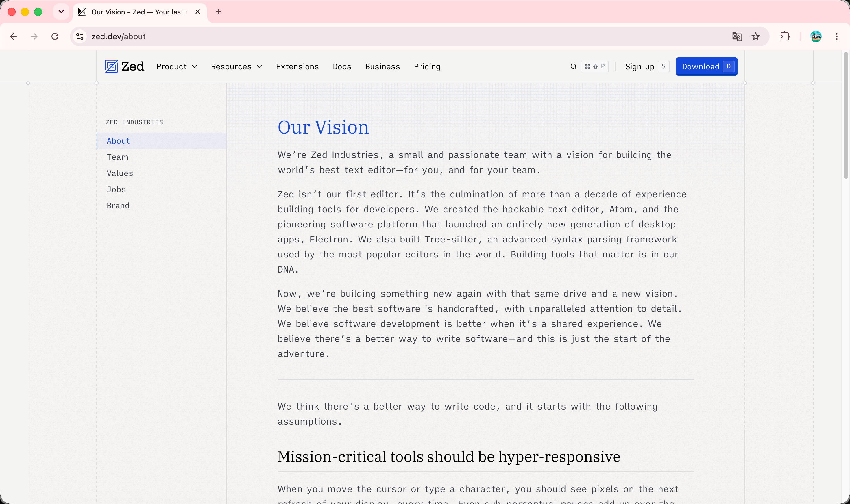Image resolution: width=850 pixels, height=504 pixels.
Task: Expand the Product dropdown menu
Action: (177, 66)
